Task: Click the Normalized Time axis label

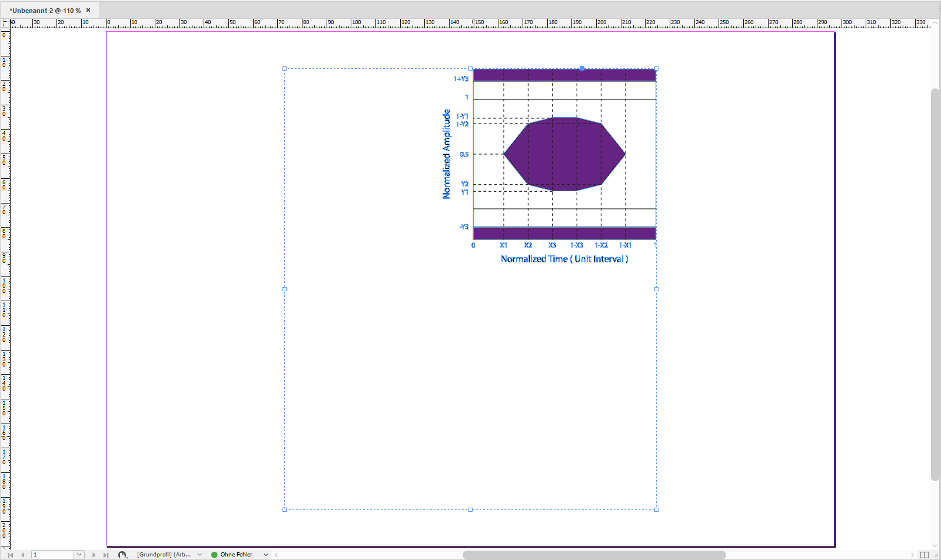Action: [564, 259]
